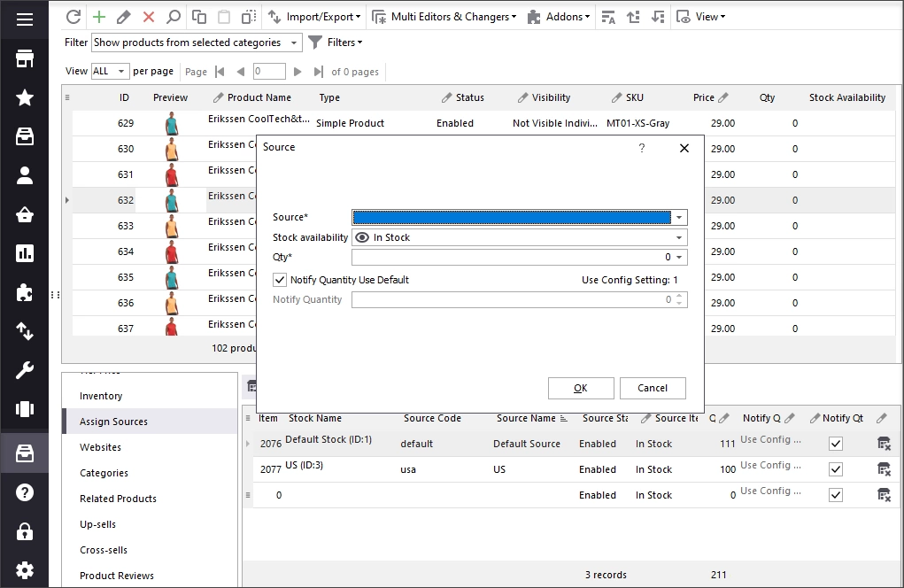Open the store icon in sidebar
904x588 pixels.
tap(24, 58)
